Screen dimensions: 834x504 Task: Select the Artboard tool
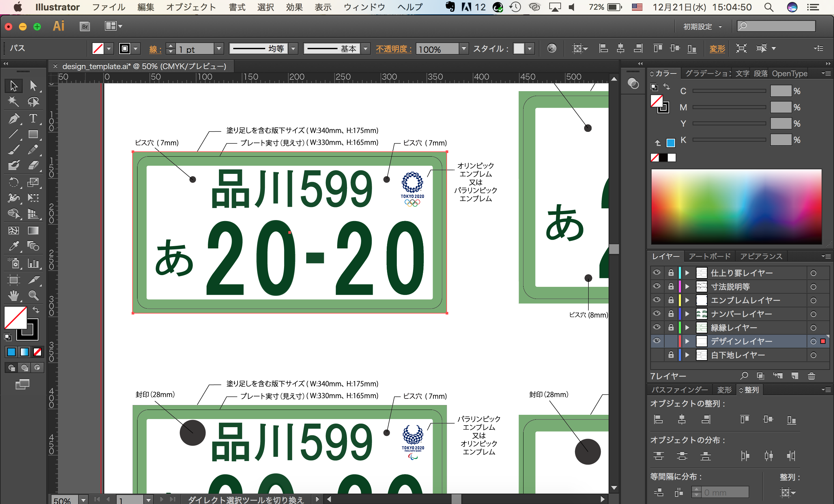(14, 280)
